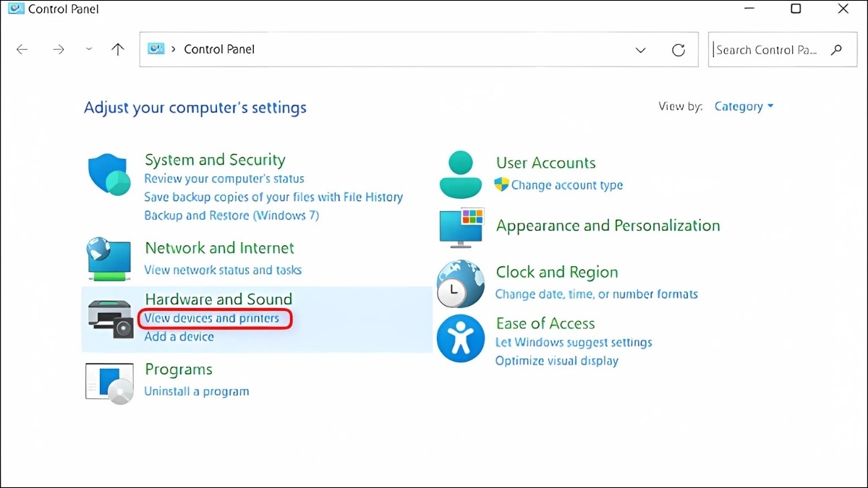Image resolution: width=868 pixels, height=488 pixels.
Task: Close the Control Panel window
Action: click(843, 9)
